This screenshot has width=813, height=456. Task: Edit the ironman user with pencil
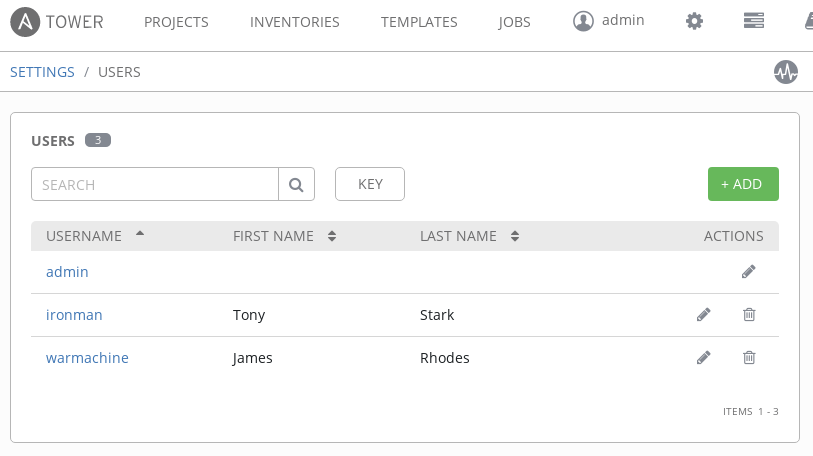(704, 314)
